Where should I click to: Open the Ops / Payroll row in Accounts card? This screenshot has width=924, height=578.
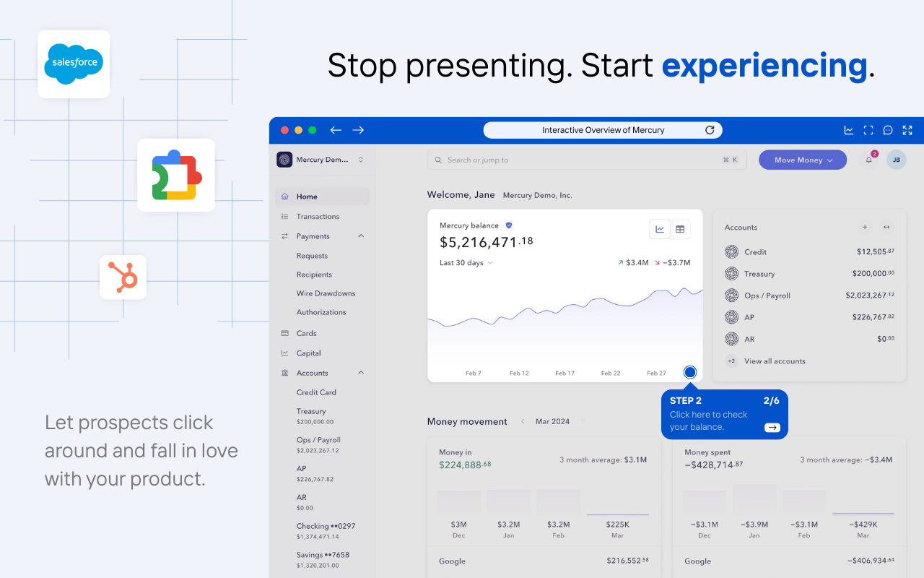809,296
